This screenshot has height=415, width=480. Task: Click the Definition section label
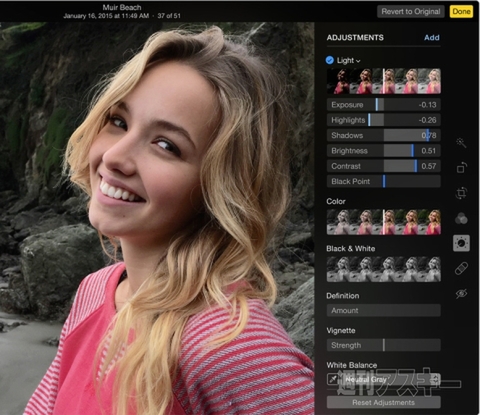click(x=343, y=296)
